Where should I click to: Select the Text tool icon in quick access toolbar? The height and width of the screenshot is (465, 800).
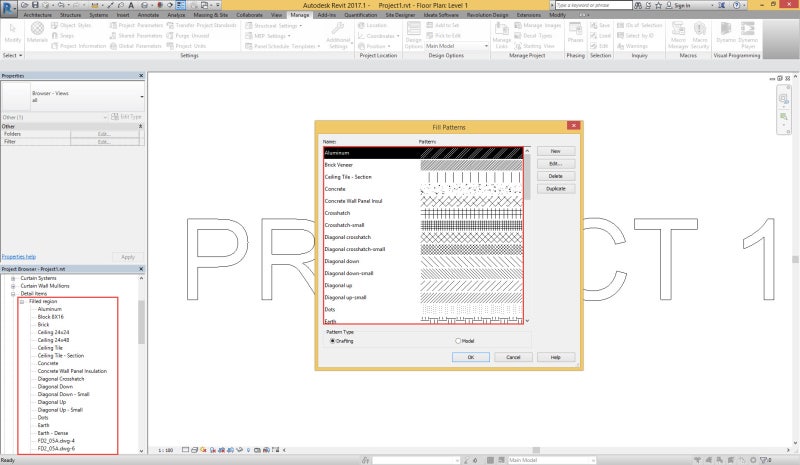click(x=131, y=5)
